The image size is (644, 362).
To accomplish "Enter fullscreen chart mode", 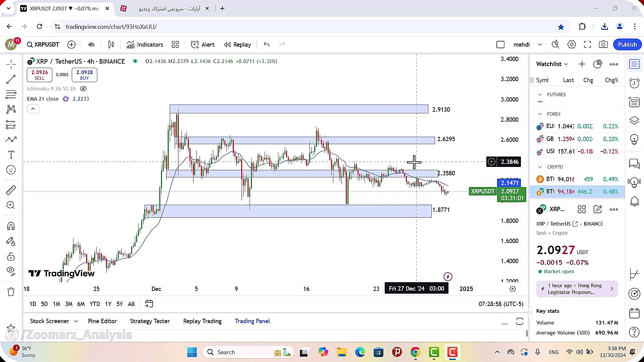I will (x=587, y=45).
